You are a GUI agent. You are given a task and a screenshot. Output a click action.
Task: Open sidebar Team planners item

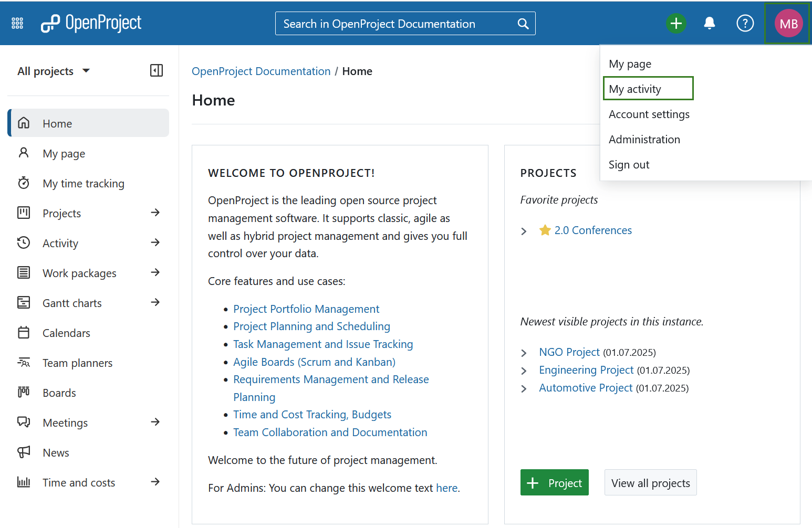coord(88,363)
